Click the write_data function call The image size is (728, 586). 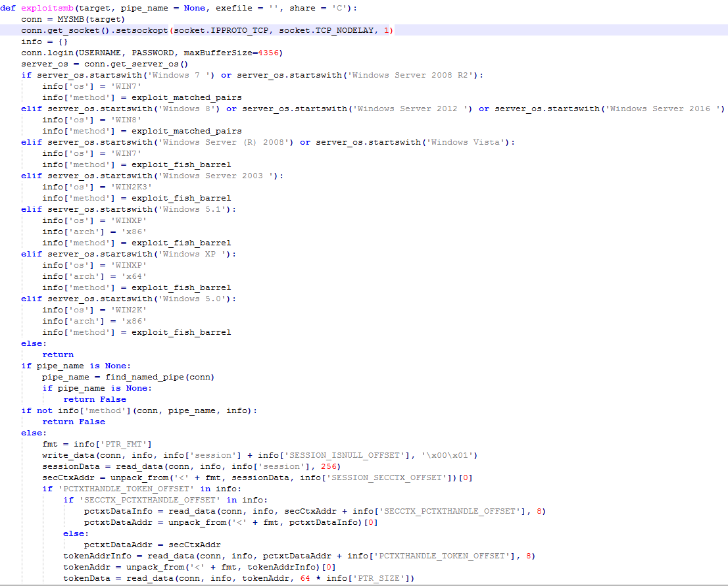point(68,455)
